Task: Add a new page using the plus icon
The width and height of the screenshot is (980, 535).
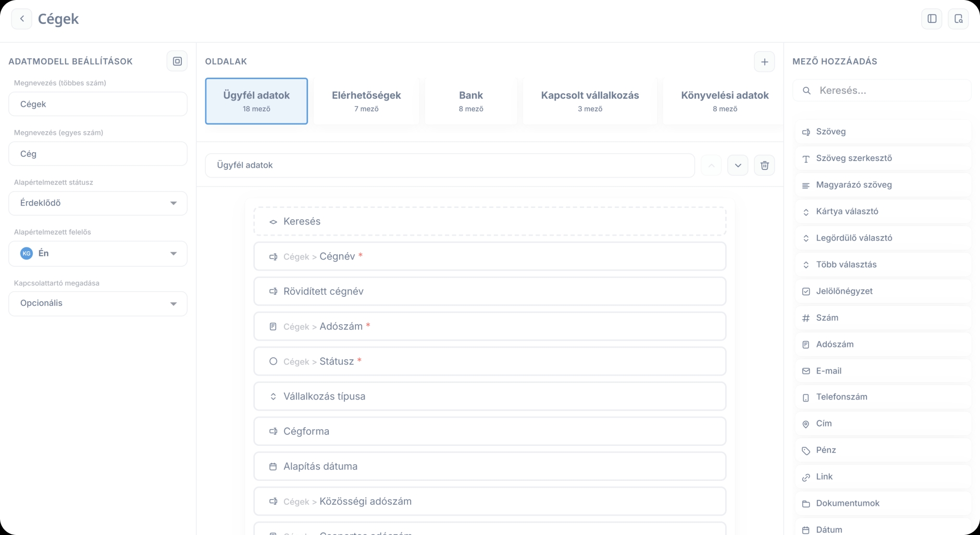Action: (x=764, y=61)
